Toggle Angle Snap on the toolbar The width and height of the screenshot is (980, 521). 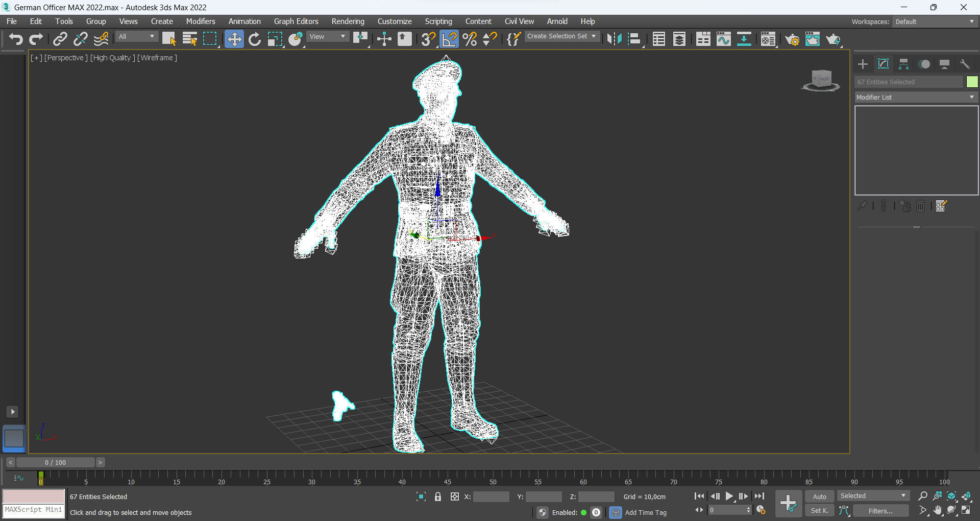(449, 39)
